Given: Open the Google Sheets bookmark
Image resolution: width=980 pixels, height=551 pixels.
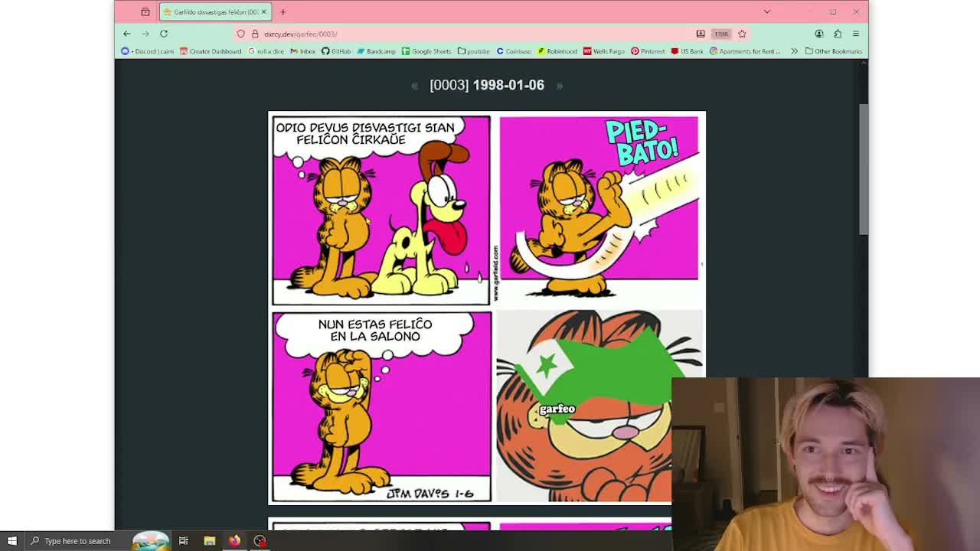Looking at the screenshot, I should 426,51.
